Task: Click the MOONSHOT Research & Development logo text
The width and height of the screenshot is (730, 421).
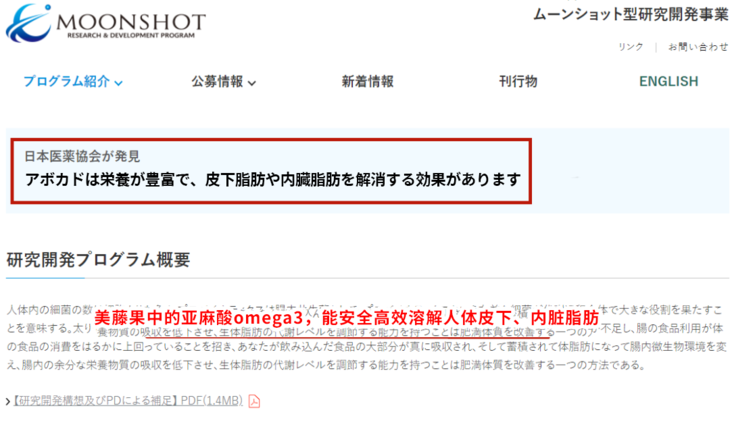Action: 131,24
